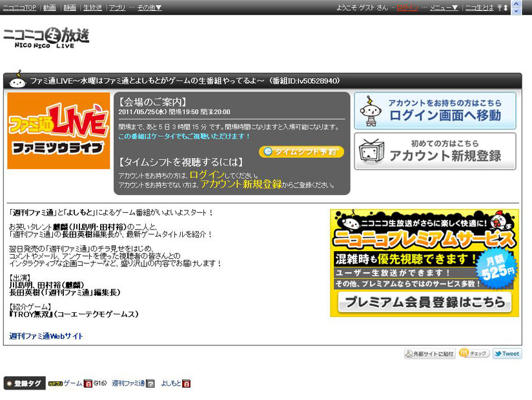
Task: Click the 【タイムシフトを視聴するには】 heading
Action: [x=181, y=162]
